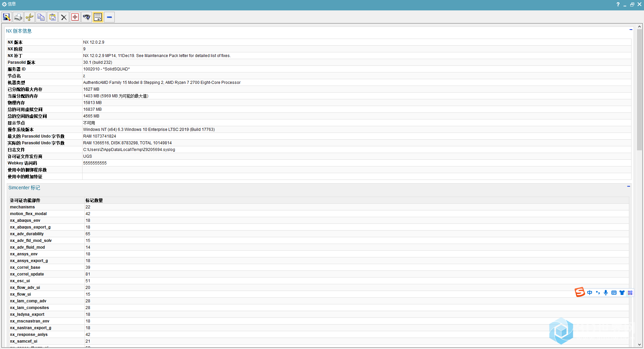Image resolution: width=644 pixels, height=349 pixels.
Task: Click the scrollbar down arrow
Action: (639, 344)
